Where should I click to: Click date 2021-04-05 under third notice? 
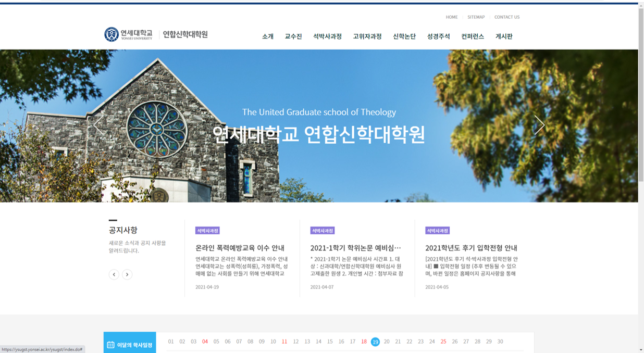pos(437,287)
